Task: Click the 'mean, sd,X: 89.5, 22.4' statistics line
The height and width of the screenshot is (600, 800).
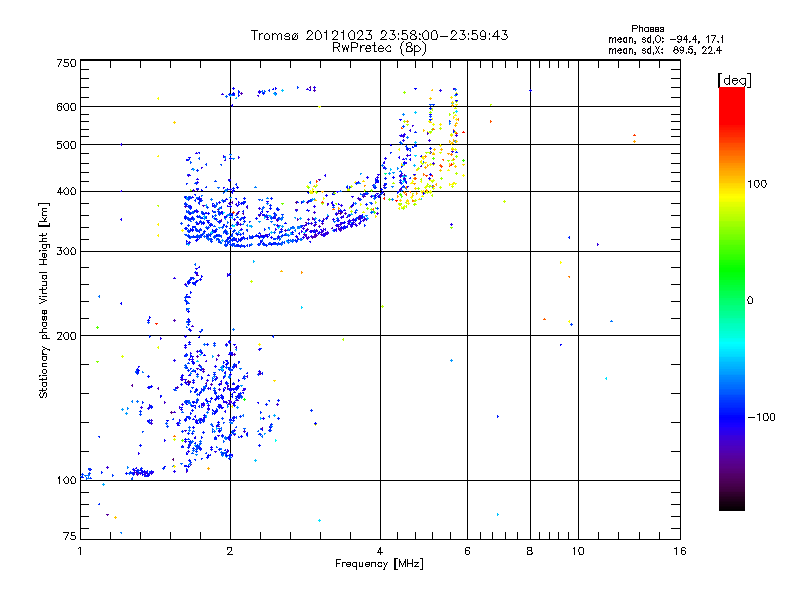Action: (665, 50)
